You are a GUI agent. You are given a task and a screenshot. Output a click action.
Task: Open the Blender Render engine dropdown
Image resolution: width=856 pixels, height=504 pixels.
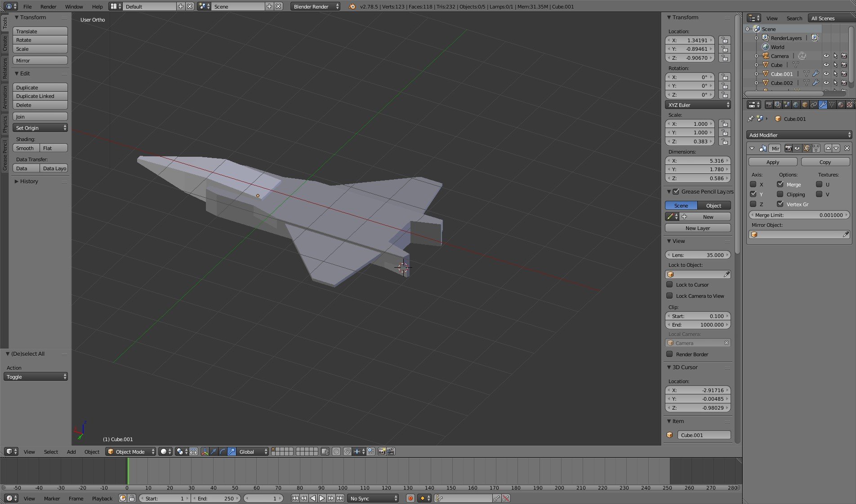coord(315,6)
